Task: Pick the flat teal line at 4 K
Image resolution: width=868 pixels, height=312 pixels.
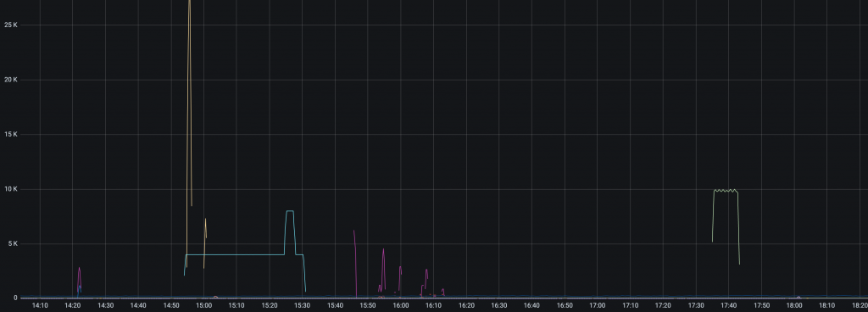Action: click(x=236, y=254)
